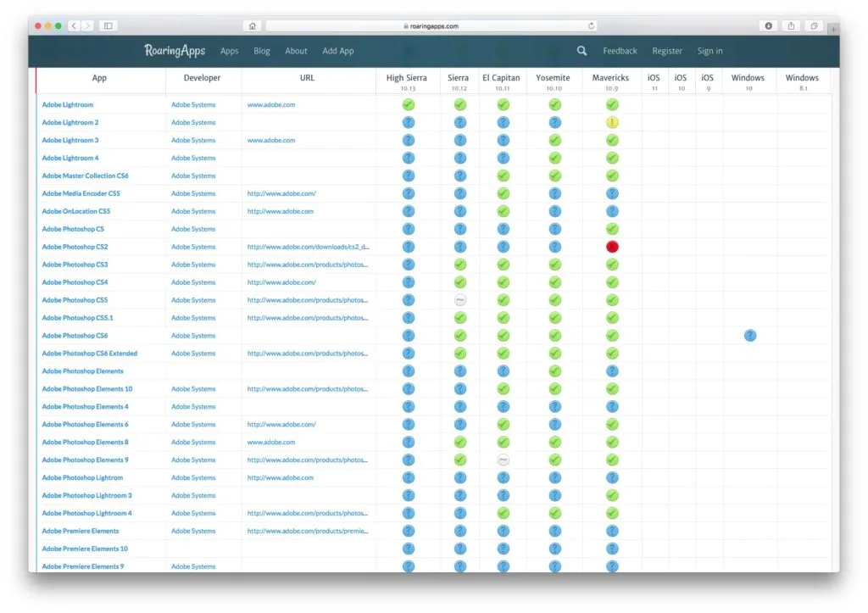868x613 pixels.
Task: Click Yosemite check for Adobe Lightroom 3
Action: tap(554, 140)
